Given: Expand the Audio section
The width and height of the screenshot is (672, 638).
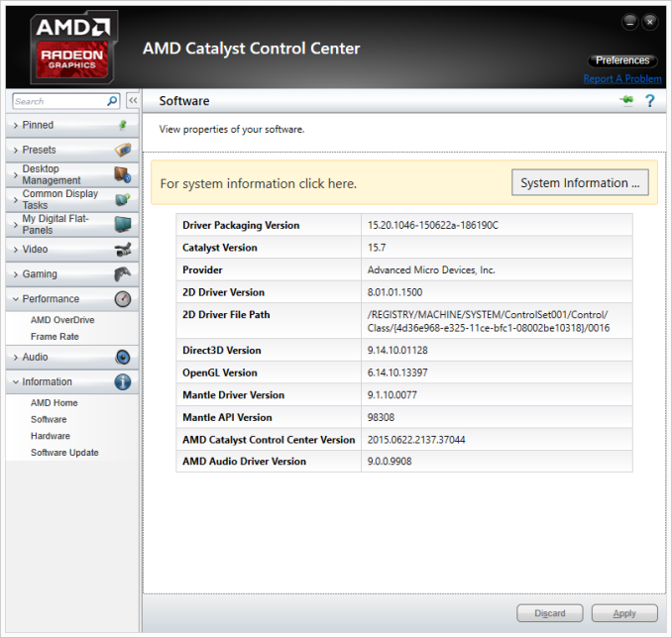Looking at the screenshot, I should coord(16,357).
